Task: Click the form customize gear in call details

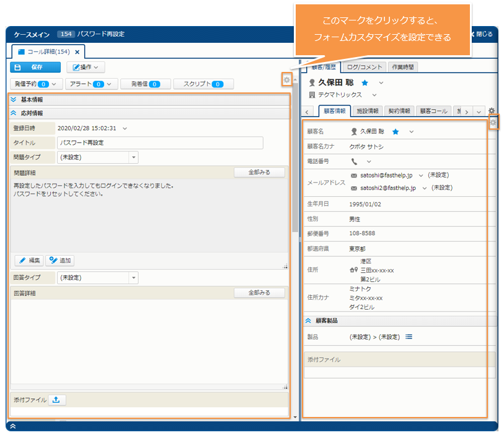Action: pos(286,80)
